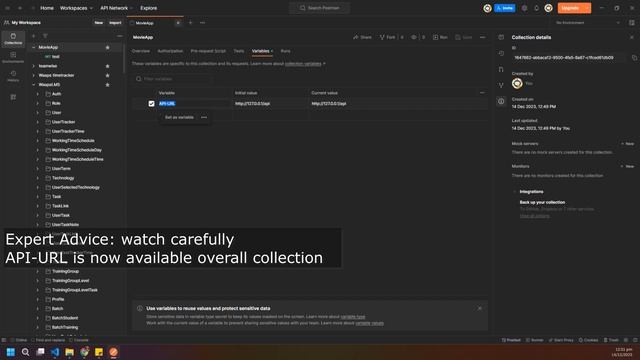Uncheck the API-URL variable checkbox
640x360 pixels.
click(x=151, y=104)
